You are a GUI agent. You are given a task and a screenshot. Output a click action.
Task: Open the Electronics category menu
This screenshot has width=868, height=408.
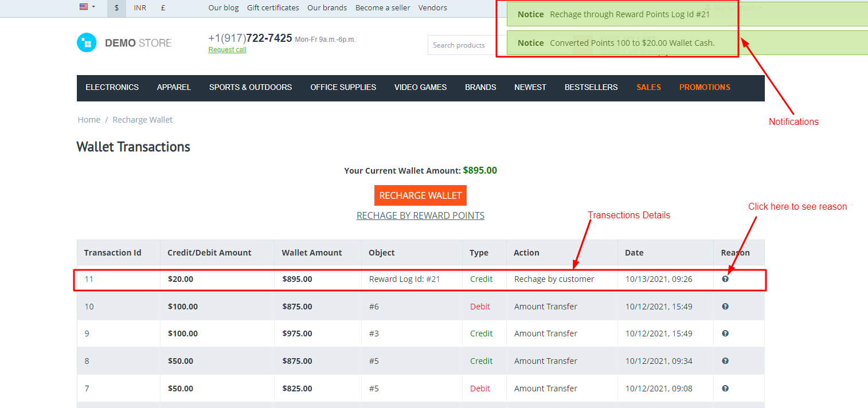pyautogui.click(x=112, y=88)
